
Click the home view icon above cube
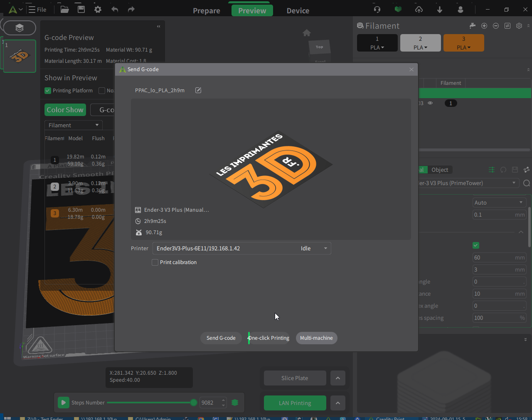tap(307, 33)
